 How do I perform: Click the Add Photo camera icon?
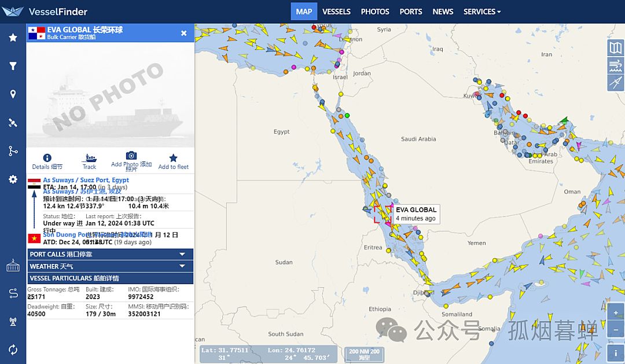click(131, 156)
